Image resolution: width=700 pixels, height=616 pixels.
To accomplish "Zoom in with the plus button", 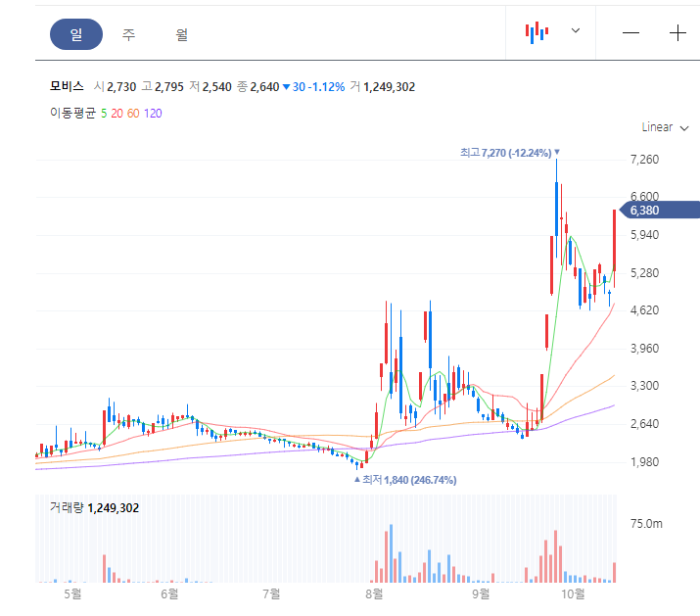I will 677,33.
